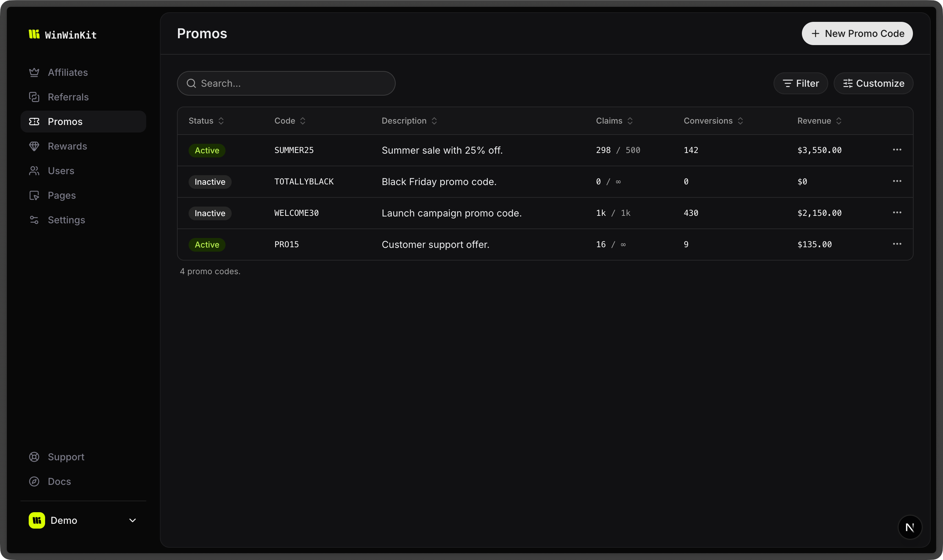Navigate to Settings page

tap(83, 220)
